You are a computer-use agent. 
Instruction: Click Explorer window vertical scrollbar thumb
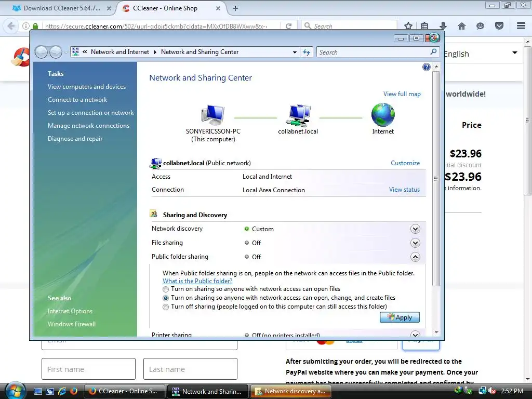coord(436,179)
